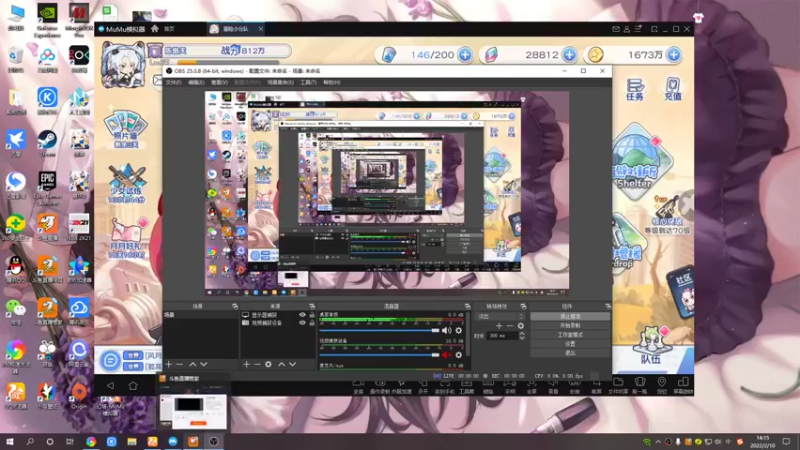The image size is (800, 450).
Task: Toggle visibility eye for 视频捕获设备 source
Action: click(x=302, y=323)
